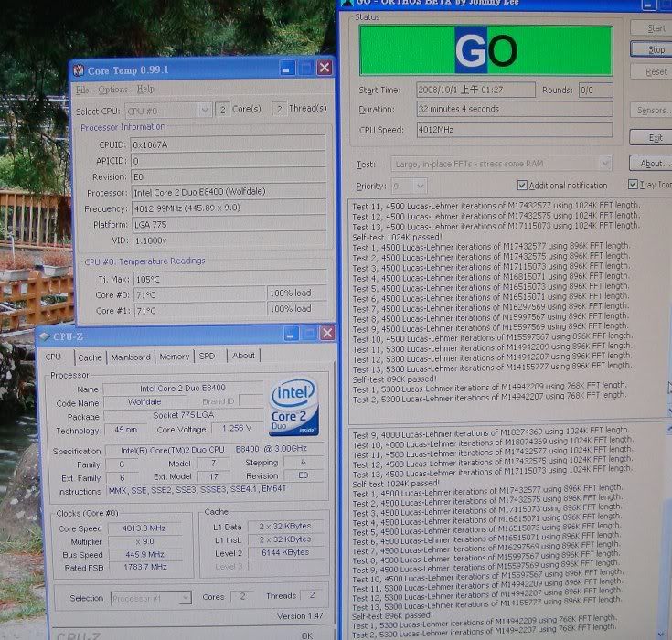
Task: Open the Priority dropdown
Action: coord(420,186)
